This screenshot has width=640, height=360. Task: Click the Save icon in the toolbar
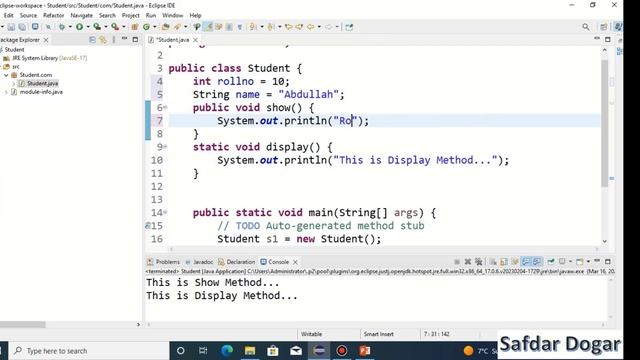(x=11, y=27)
